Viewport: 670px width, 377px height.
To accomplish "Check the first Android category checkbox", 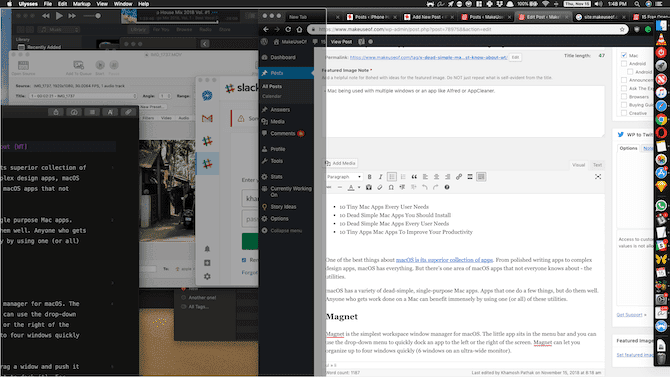I will point(624,63).
